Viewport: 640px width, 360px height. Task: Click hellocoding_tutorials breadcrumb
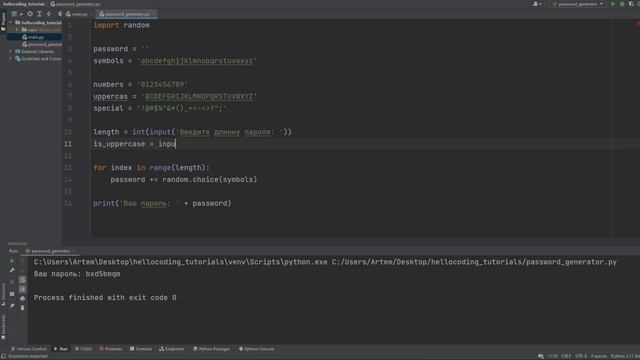point(24,4)
